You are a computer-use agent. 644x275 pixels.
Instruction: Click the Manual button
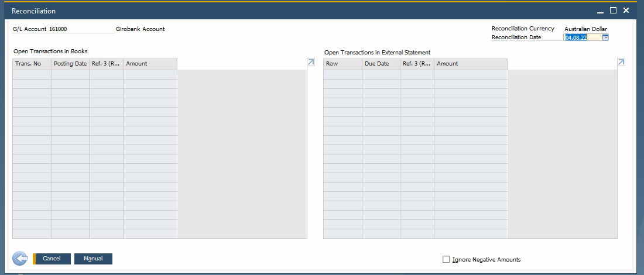93,259
